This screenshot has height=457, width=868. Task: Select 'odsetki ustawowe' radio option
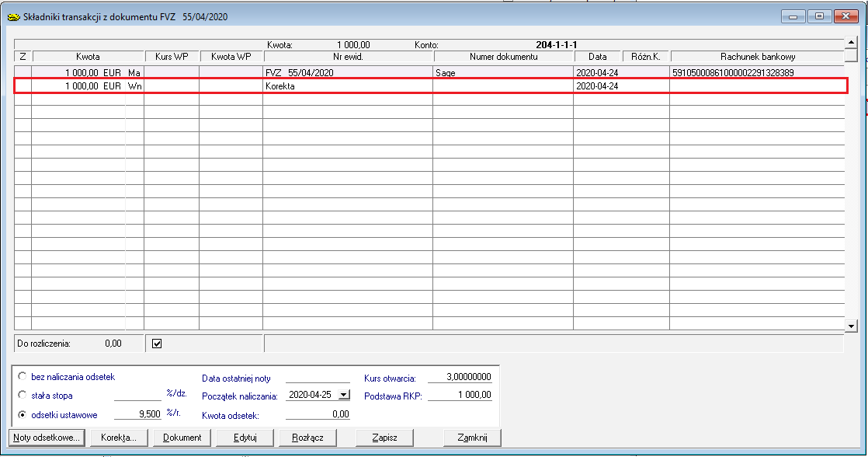pyautogui.click(x=23, y=414)
